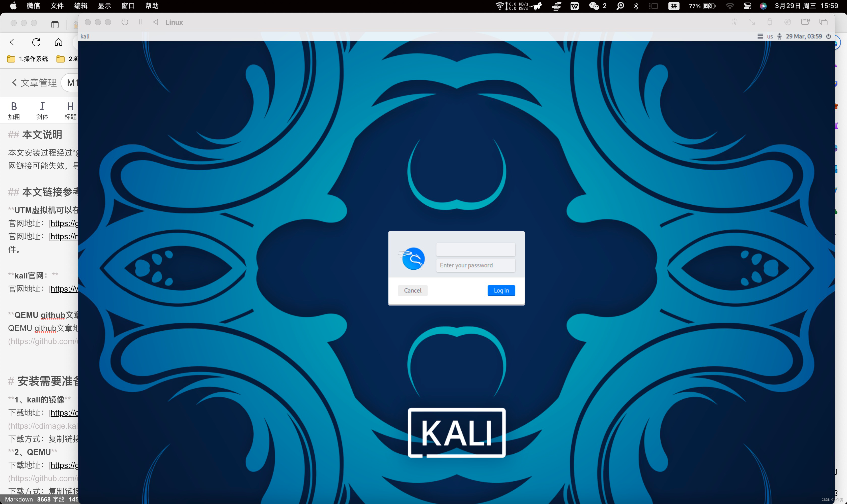Insert heading with the 标题 button
The width and height of the screenshot is (847, 504).
pyautogui.click(x=70, y=111)
